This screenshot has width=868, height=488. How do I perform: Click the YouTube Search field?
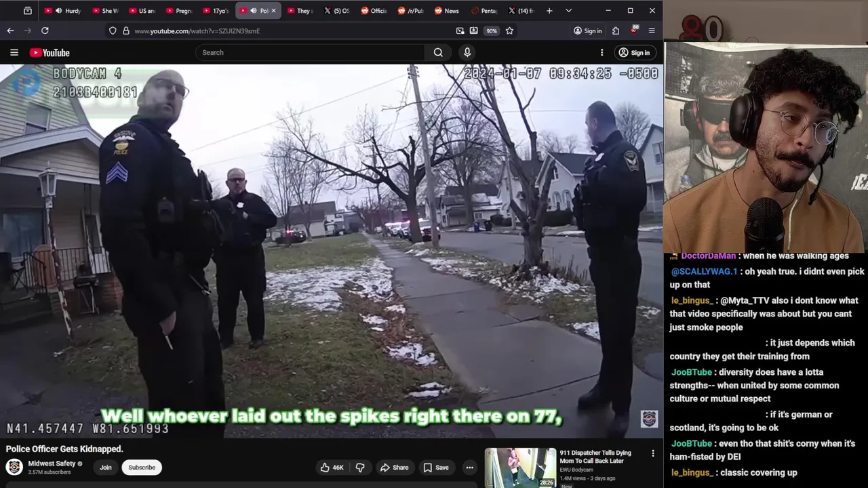point(310,52)
